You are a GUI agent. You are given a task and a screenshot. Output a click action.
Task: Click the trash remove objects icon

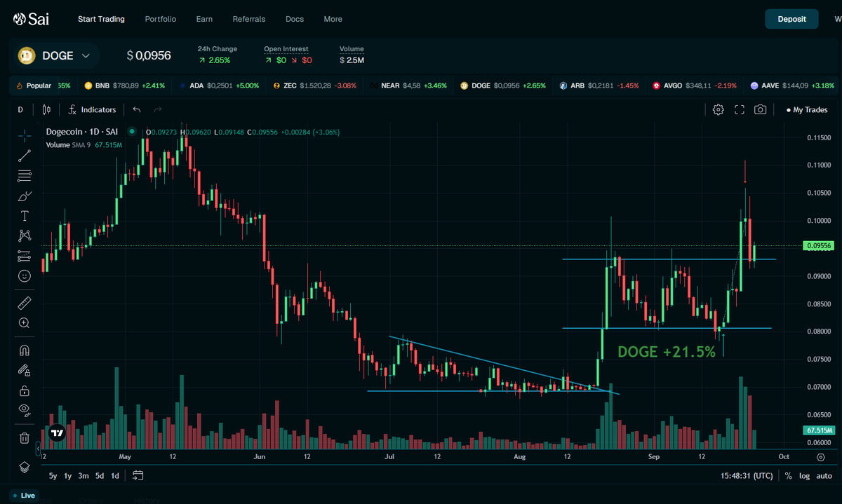tap(25, 438)
